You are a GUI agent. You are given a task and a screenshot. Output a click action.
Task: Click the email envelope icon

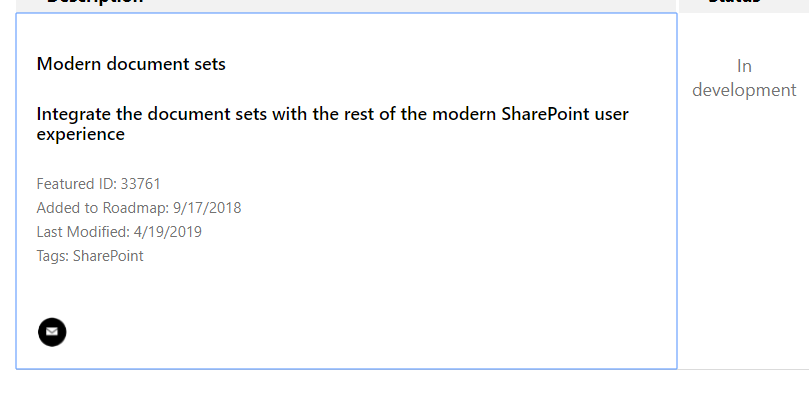(52, 332)
